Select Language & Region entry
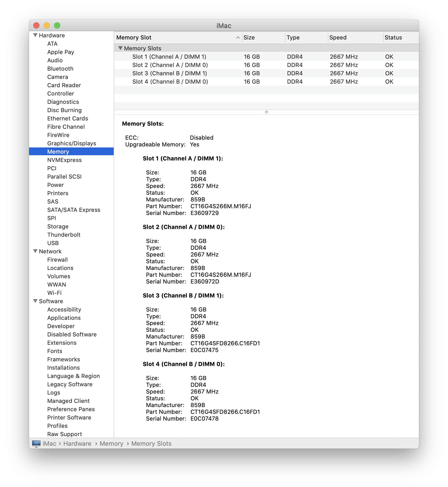448x487 pixels. click(x=73, y=376)
